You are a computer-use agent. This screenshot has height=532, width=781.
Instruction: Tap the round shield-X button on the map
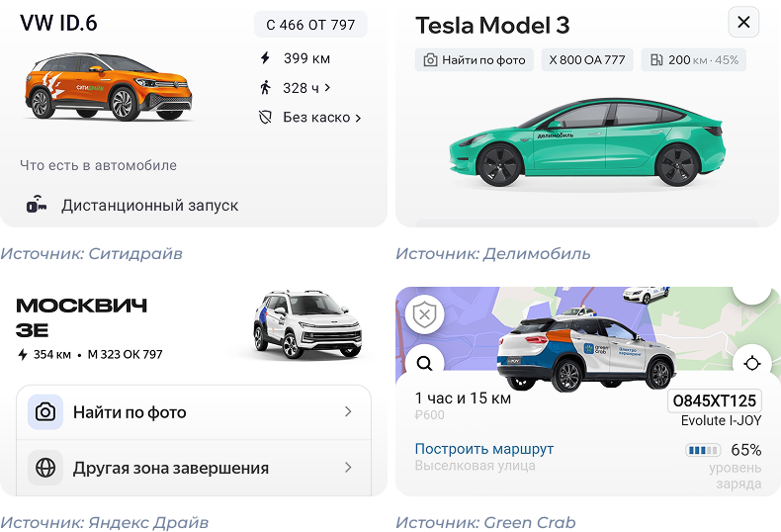coord(424,315)
